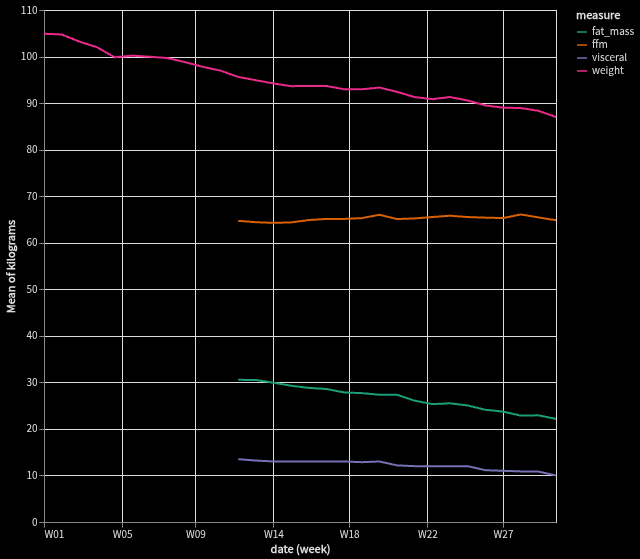Click the 30 y-axis tick label
This screenshot has width=640, height=559.
point(32,383)
